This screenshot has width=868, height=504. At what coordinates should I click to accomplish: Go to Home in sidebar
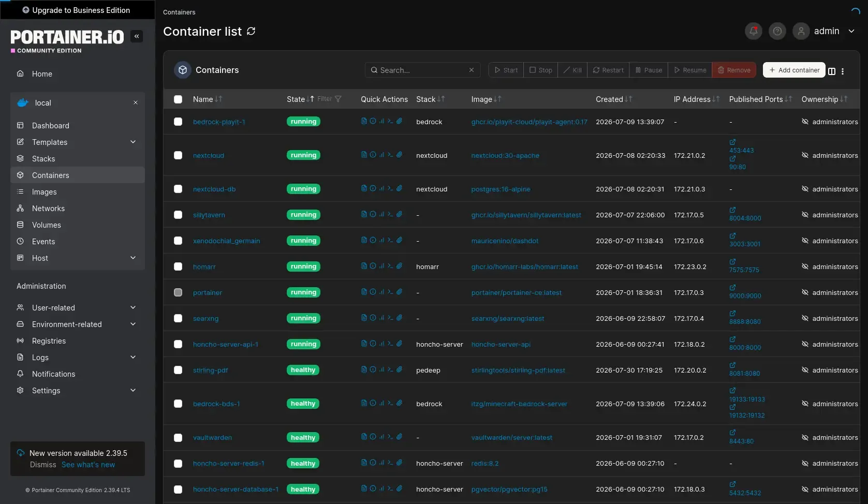click(78, 73)
